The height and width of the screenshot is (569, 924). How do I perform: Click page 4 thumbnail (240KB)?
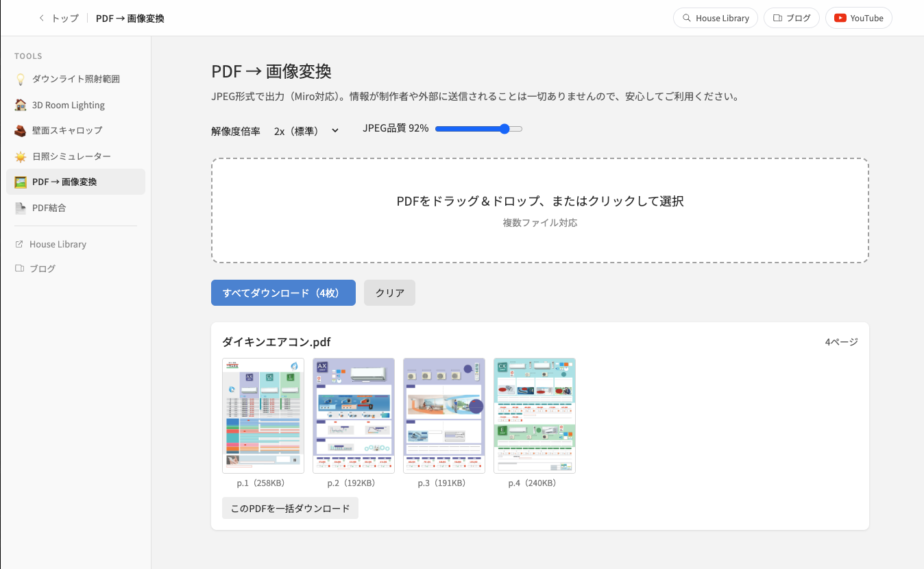point(535,415)
